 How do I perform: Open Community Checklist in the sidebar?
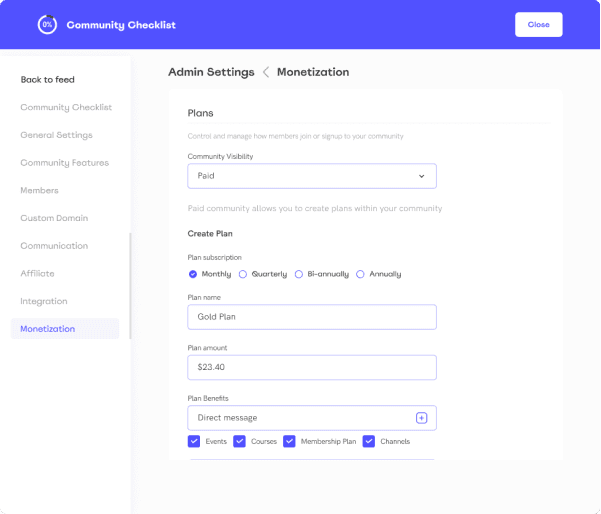click(66, 107)
